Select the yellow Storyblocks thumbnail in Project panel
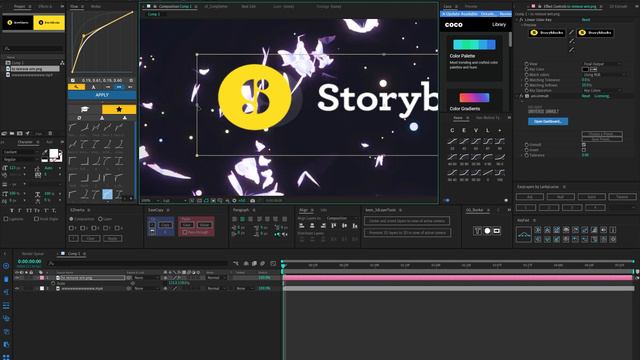Screen dimensions: 640x360 click(49, 22)
